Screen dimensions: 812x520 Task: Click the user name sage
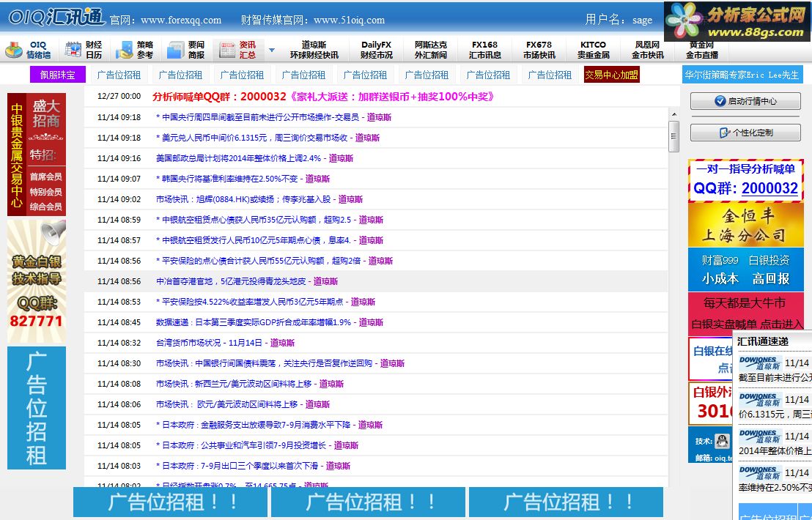(x=642, y=21)
